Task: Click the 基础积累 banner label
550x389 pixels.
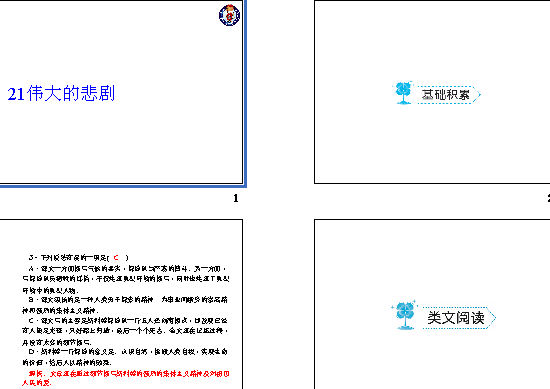Action: pos(445,94)
